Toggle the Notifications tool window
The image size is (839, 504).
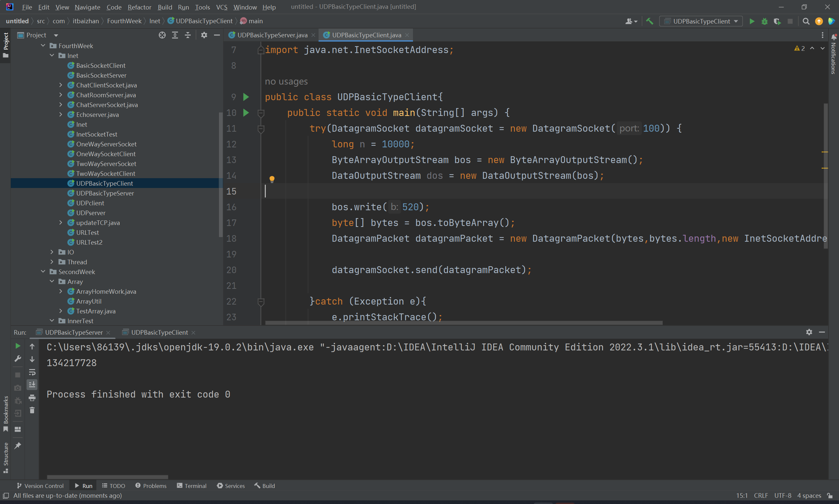833,54
